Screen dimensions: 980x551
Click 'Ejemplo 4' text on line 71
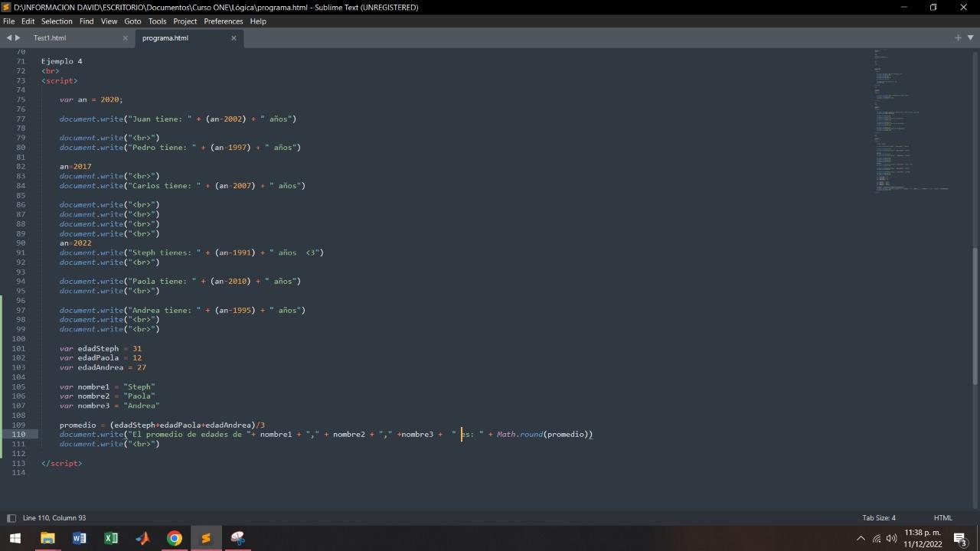pyautogui.click(x=62, y=61)
